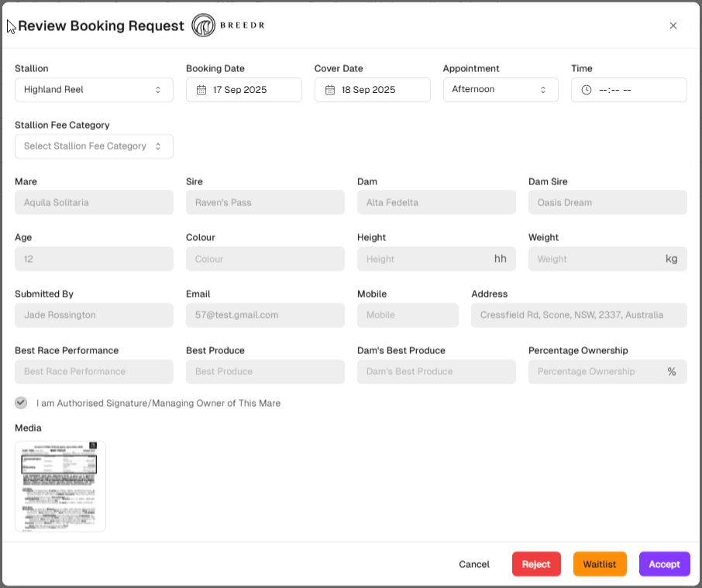Click the Percentage Ownership field
This screenshot has height=588, width=702.
tap(597, 372)
